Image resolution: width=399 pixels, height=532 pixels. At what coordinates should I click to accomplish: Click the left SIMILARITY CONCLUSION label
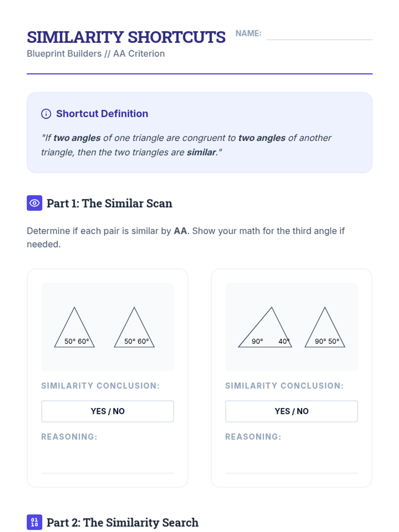pyautogui.click(x=100, y=386)
